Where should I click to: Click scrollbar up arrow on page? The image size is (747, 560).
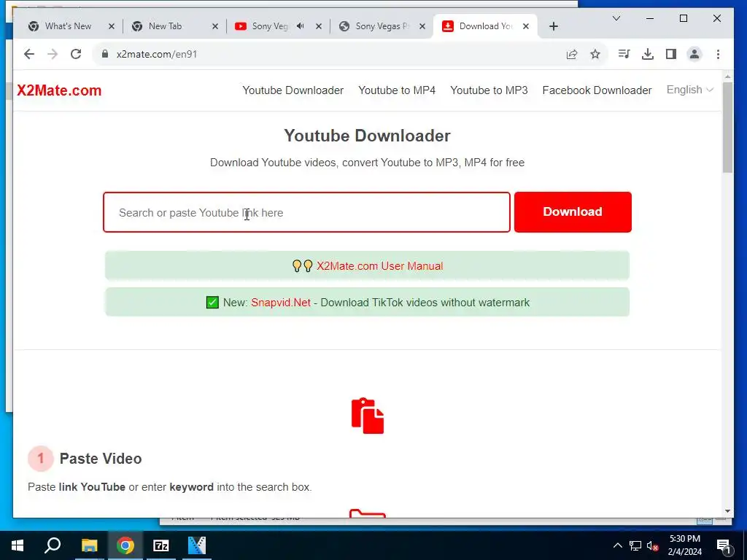pyautogui.click(x=727, y=77)
